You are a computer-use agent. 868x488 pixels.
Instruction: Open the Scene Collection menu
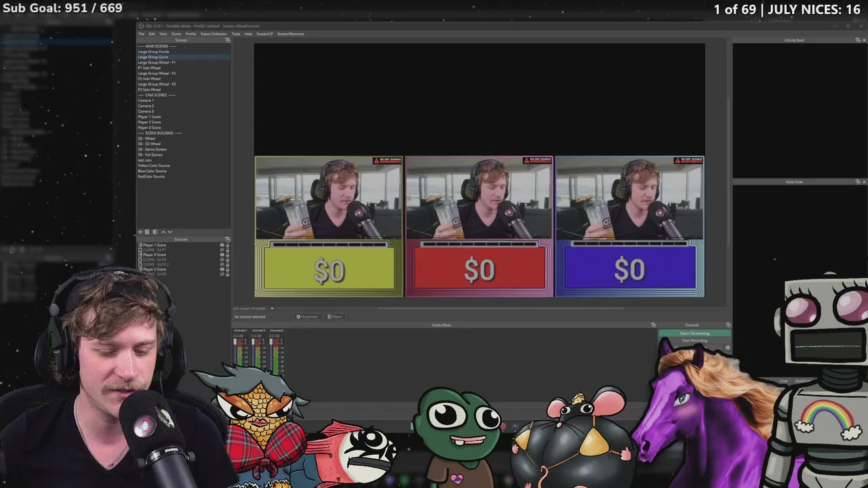click(x=214, y=34)
